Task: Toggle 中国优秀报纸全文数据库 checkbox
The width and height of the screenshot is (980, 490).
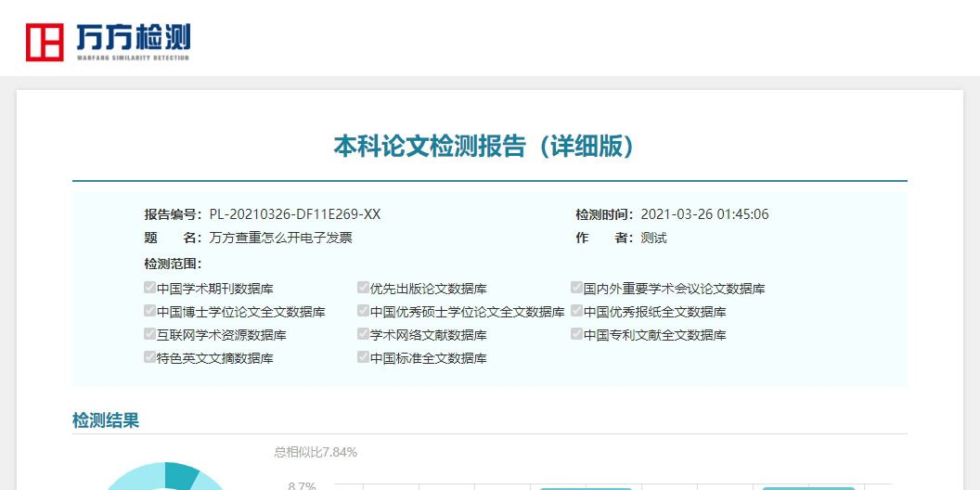Action: pyautogui.click(x=576, y=311)
